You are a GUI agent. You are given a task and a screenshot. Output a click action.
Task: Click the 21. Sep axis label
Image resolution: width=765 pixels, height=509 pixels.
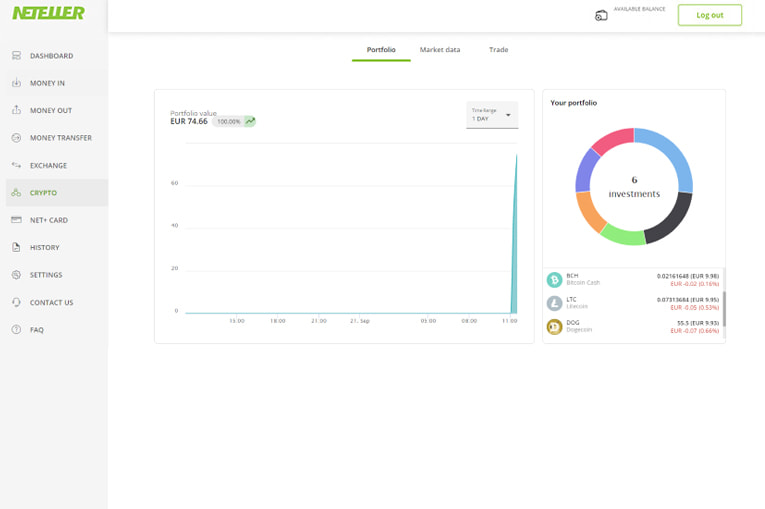point(360,321)
